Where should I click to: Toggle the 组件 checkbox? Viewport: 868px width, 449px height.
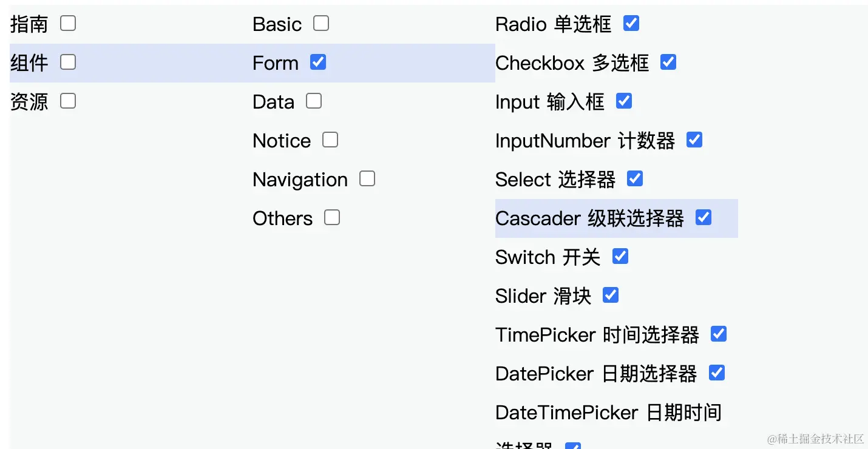68,62
